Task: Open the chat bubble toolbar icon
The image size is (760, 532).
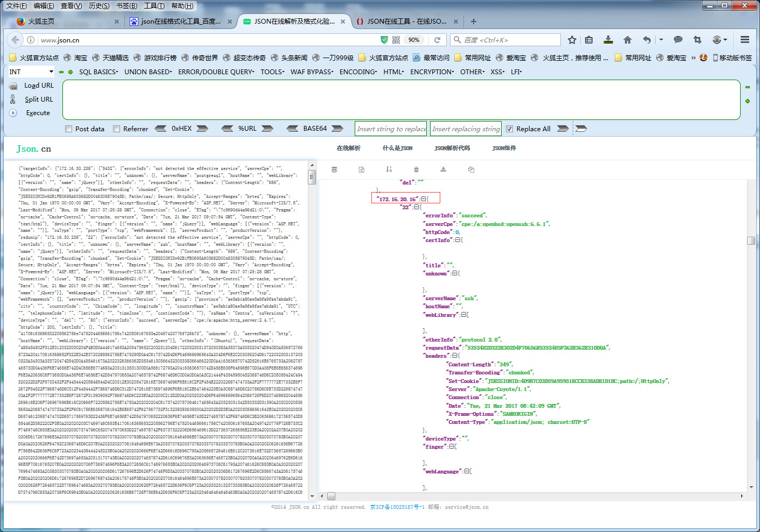Action: [678, 40]
